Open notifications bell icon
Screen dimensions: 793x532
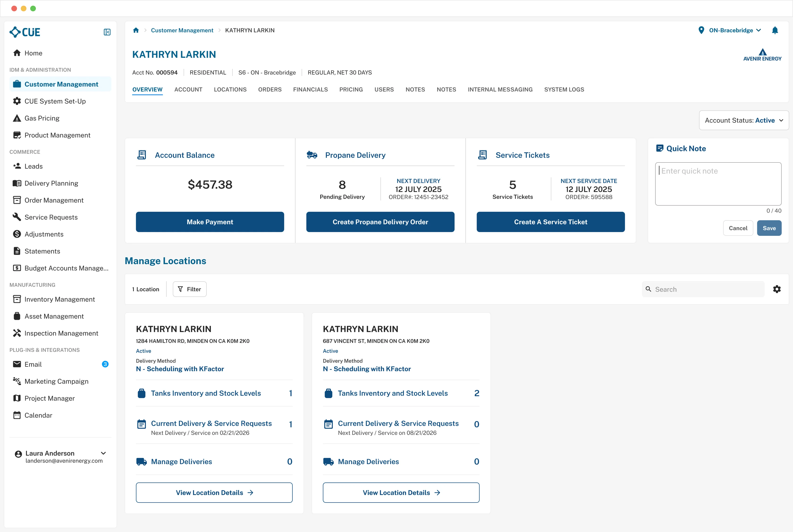775,30
